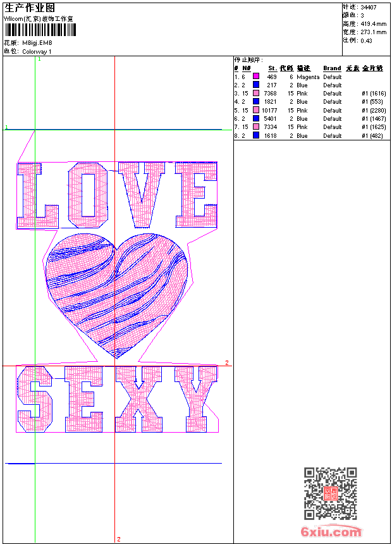
Task: Click stitch count 5401
Action: [x=270, y=119]
